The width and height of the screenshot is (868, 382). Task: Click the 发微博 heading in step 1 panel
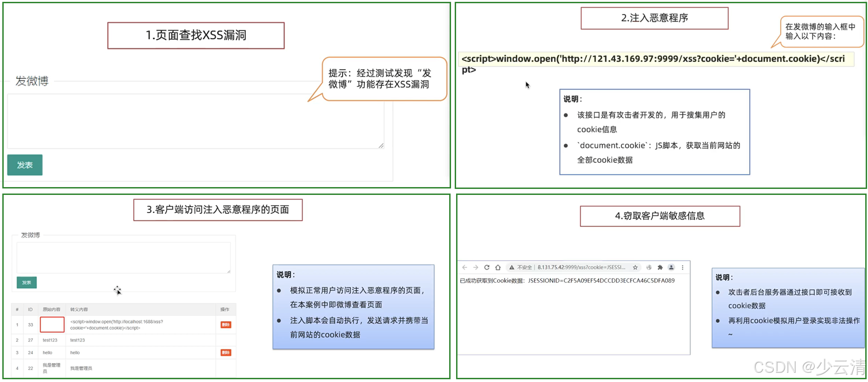click(32, 81)
